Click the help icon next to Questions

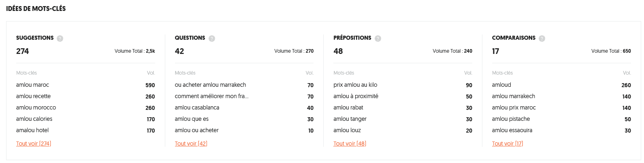click(212, 39)
